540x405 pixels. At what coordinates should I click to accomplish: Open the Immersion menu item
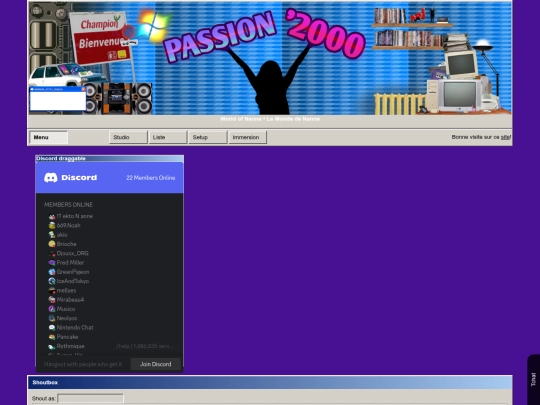(248, 137)
